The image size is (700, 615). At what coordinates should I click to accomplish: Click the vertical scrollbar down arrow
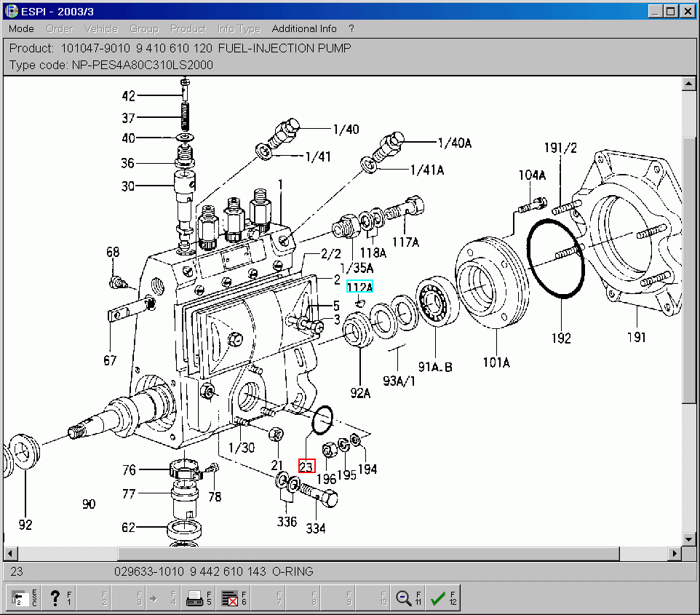[688, 539]
